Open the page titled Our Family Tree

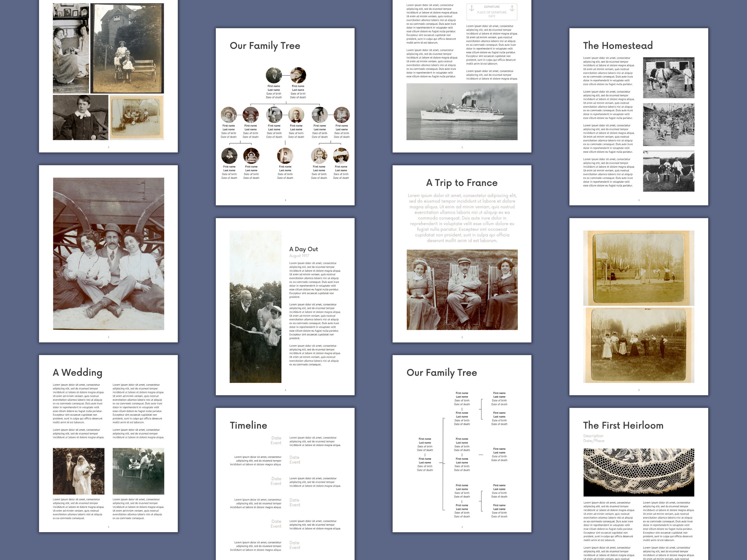point(265,45)
